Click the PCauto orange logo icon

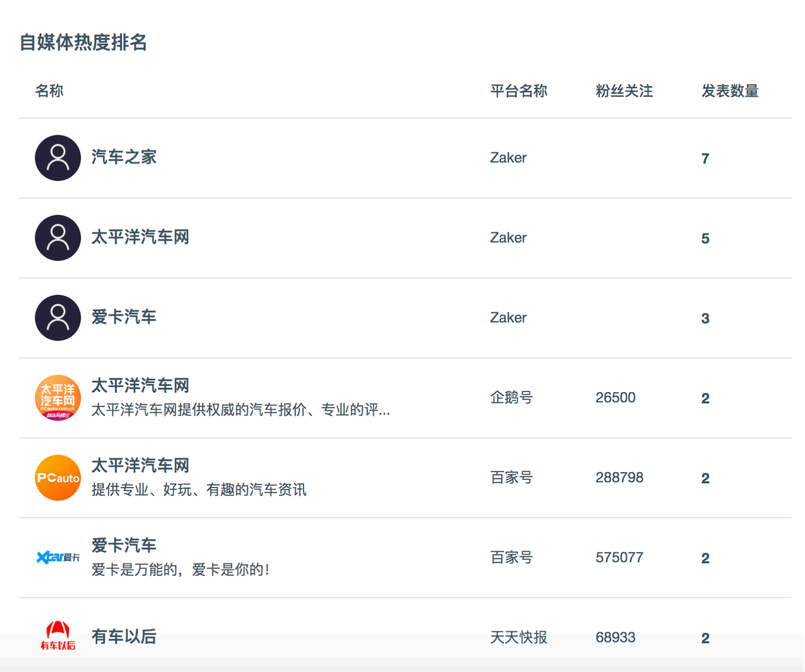pyautogui.click(x=58, y=478)
